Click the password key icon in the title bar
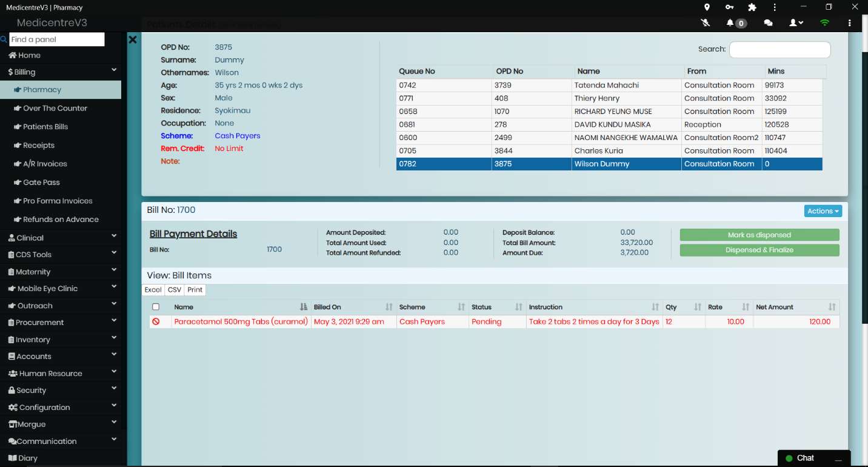 click(x=729, y=7)
